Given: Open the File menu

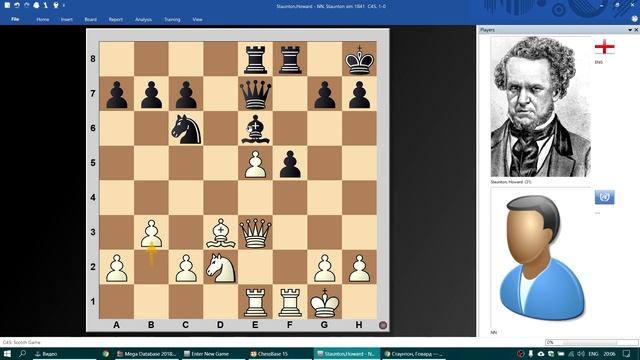Looking at the screenshot, I should pyautogui.click(x=15, y=19).
